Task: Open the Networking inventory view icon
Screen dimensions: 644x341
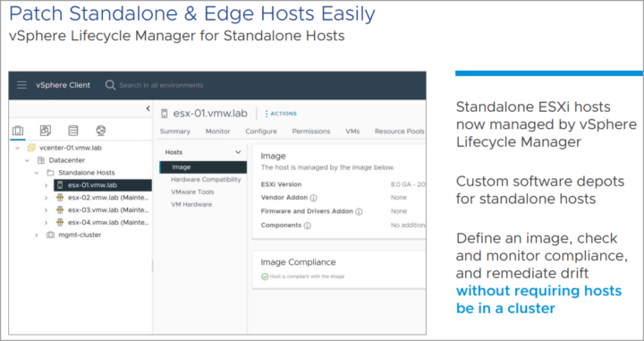Action: (x=100, y=131)
